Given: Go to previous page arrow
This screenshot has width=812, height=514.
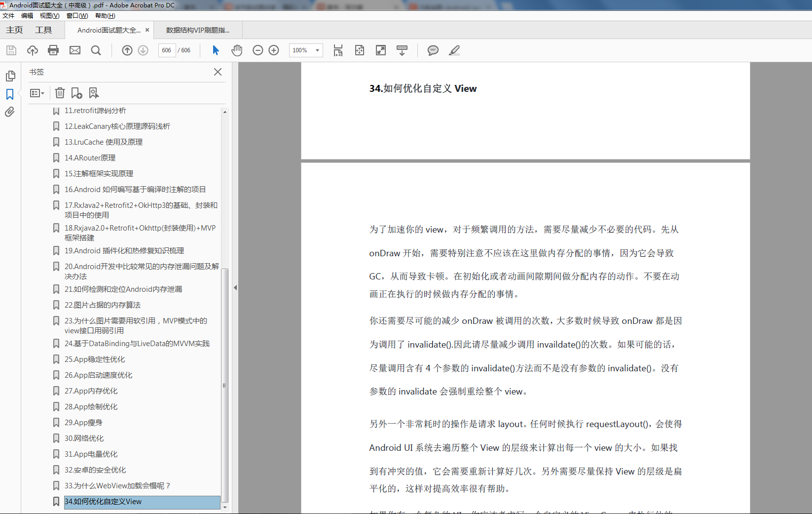Looking at the screenshot, I should click(127, 50).
